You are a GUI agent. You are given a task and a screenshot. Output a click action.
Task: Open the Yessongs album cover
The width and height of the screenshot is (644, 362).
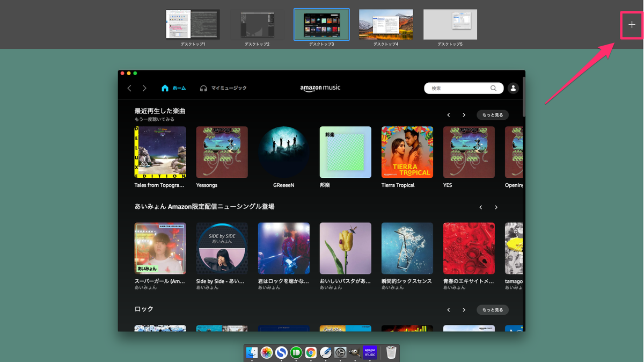(222, 152)
